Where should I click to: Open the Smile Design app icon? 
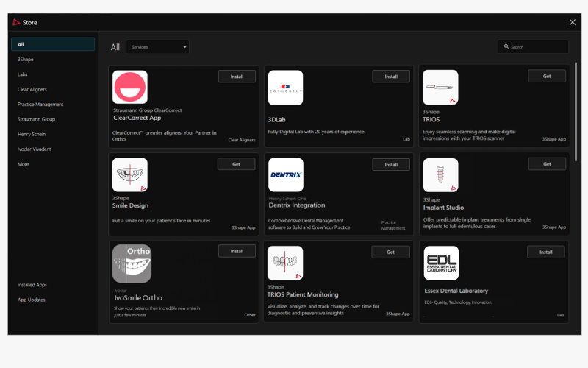coord(130,174)
